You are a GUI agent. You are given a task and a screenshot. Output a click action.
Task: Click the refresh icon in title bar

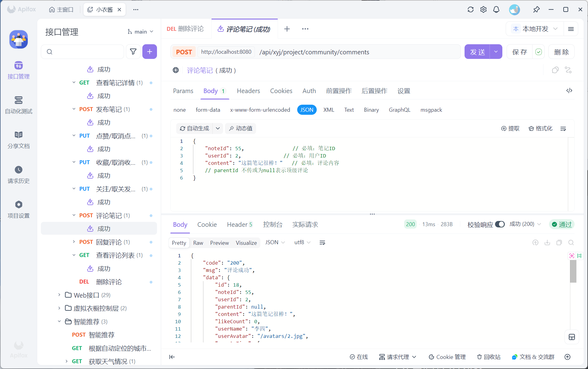point(470,9)
